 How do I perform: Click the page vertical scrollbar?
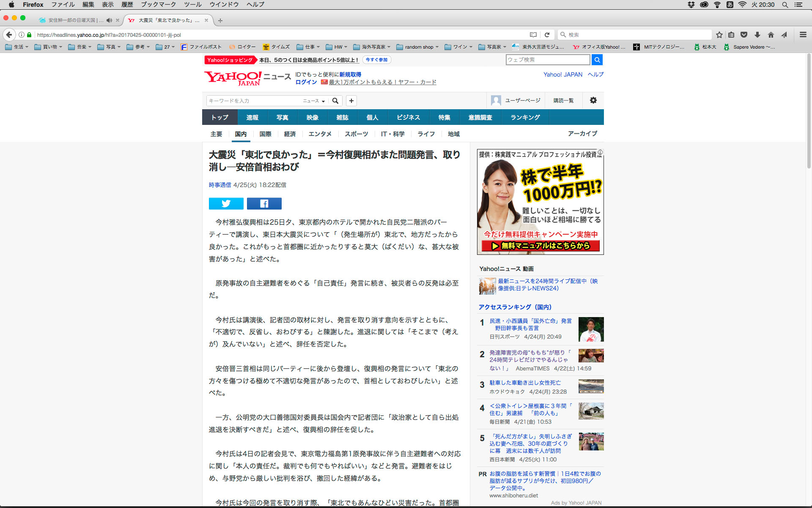(x=809, y=110)
